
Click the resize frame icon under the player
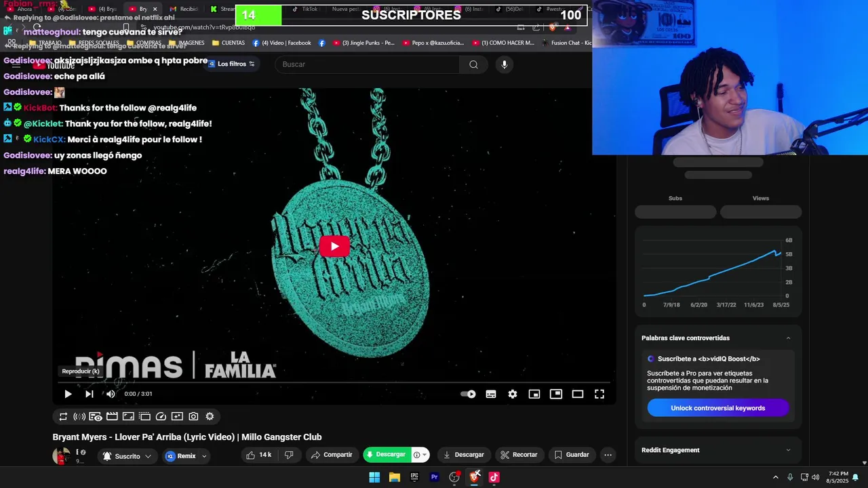128,416
